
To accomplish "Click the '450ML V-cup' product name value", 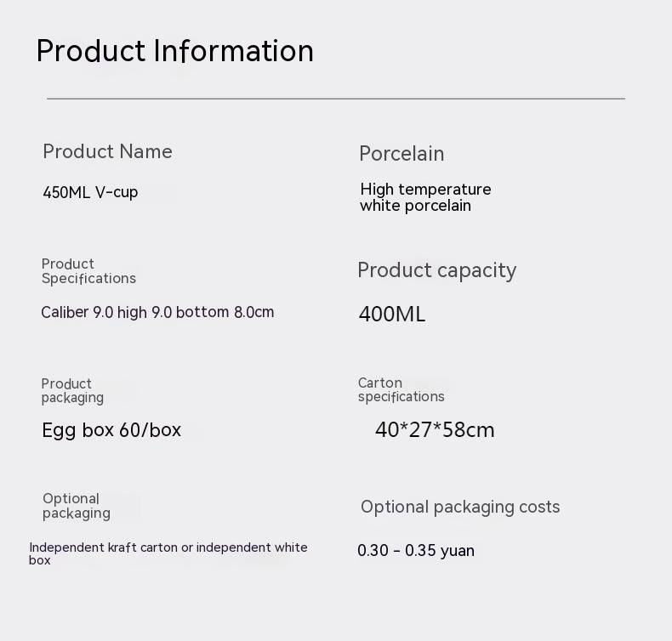I will click(90, 192).
